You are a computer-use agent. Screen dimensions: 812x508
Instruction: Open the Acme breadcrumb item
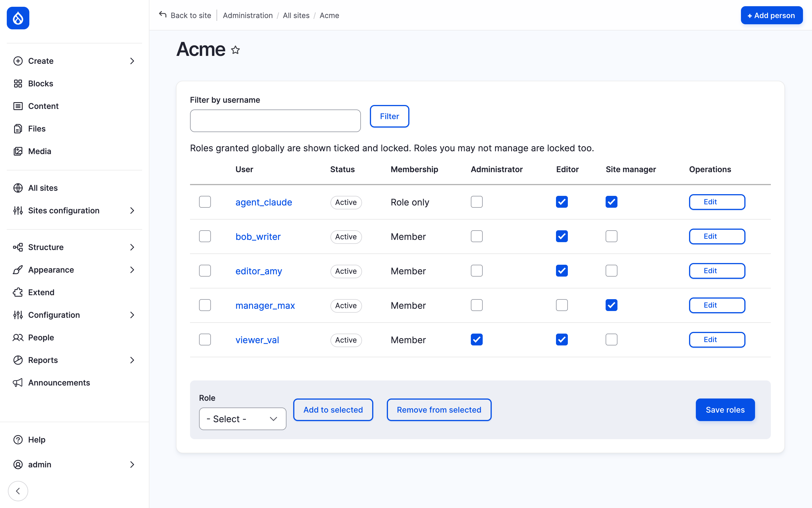tap(329, 16)
